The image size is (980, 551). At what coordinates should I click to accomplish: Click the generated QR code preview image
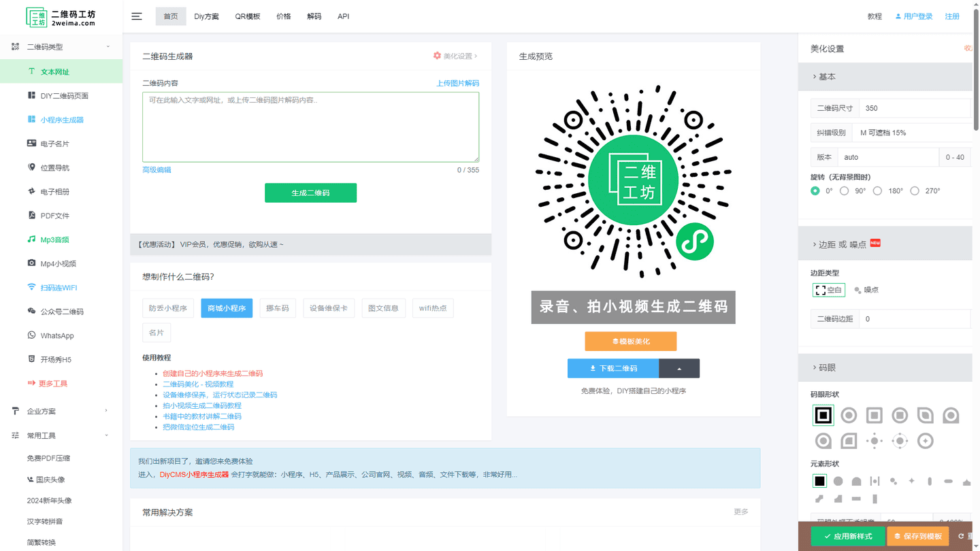click(x=633, y=181)
